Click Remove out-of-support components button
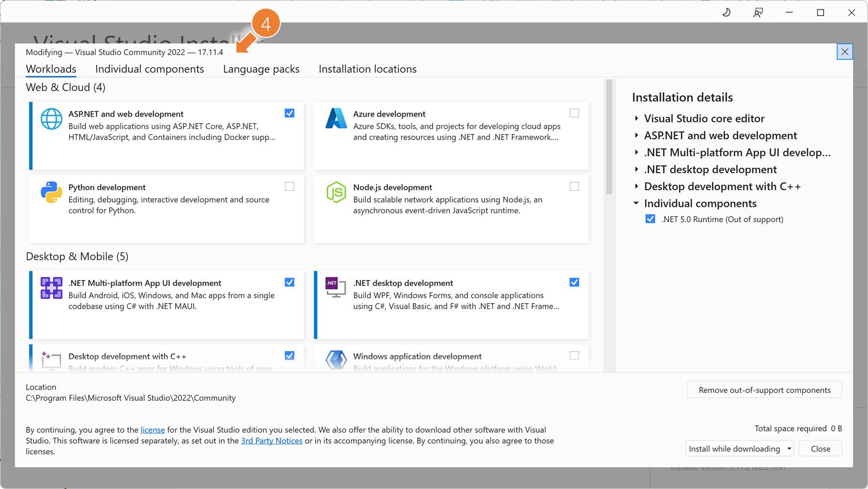 (x=764, y=390)
